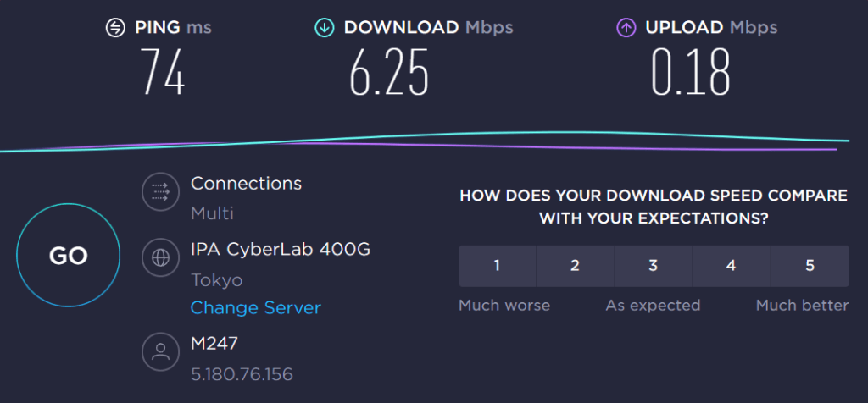868x403 pixels.
Task: Click the ping result 74
Action: coord(162,72)
